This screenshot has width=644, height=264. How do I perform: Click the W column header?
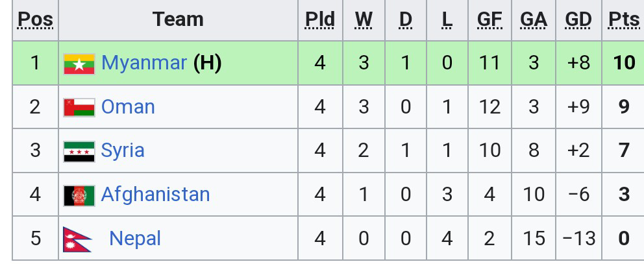point(364,20)
